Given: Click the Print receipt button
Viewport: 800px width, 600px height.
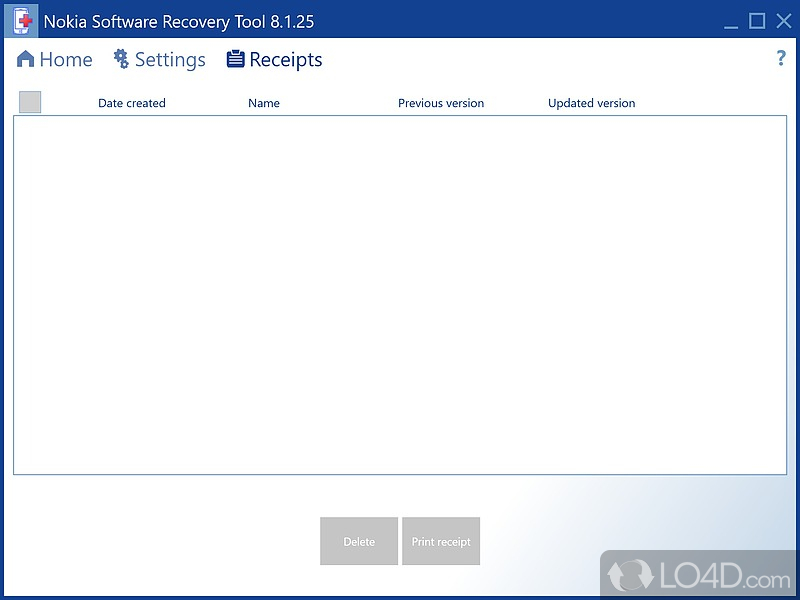Looking at the screenshot, I should tap(441, 541).
